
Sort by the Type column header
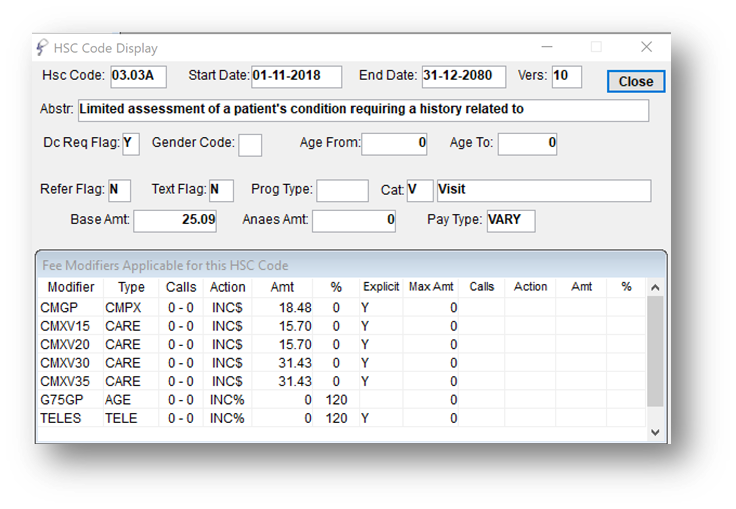[131, 287]
